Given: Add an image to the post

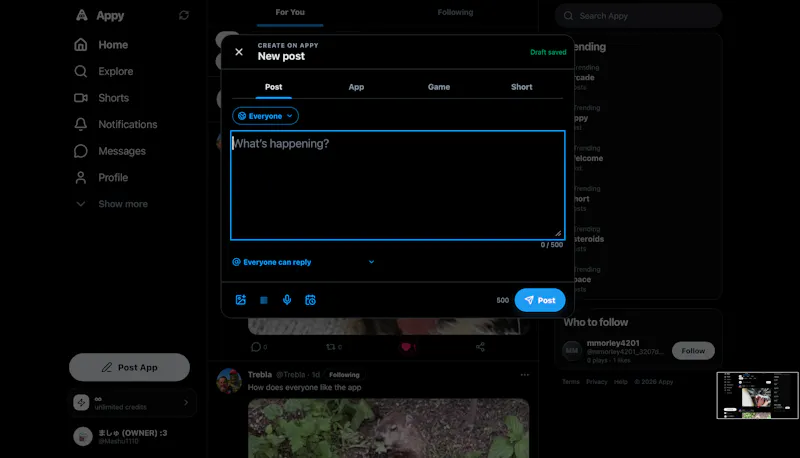Looking at the screenshot, I should coord(241,300).
